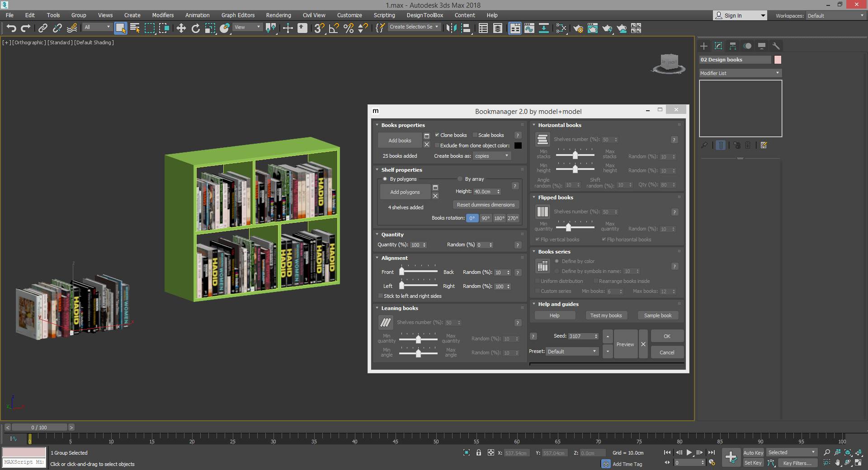Click the Undo arrow icon
Image resolution: width=868 pixels, height=470 pixels.
[11, 28]
